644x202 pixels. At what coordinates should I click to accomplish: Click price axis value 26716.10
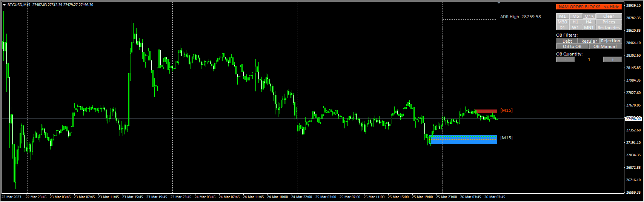tap(633, 180)
